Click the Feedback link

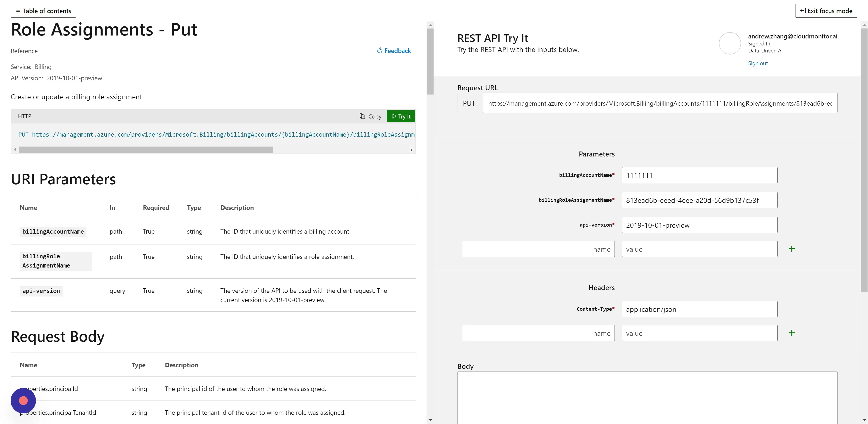click(394, 51)
